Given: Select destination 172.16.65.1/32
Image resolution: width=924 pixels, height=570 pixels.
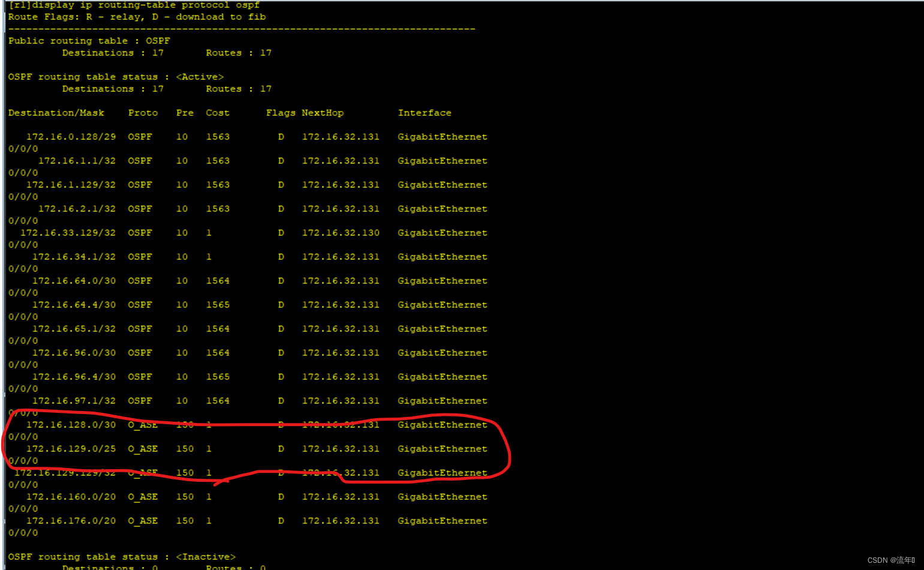Looking at the screenshot, I should (x=74, y=329).
